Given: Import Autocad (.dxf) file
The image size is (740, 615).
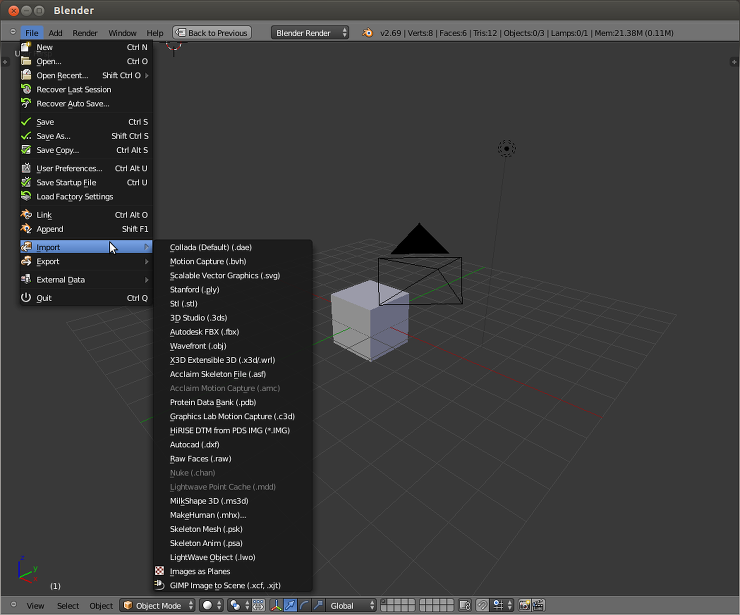Looking at the screenshot, I should (x=233, y=445).
